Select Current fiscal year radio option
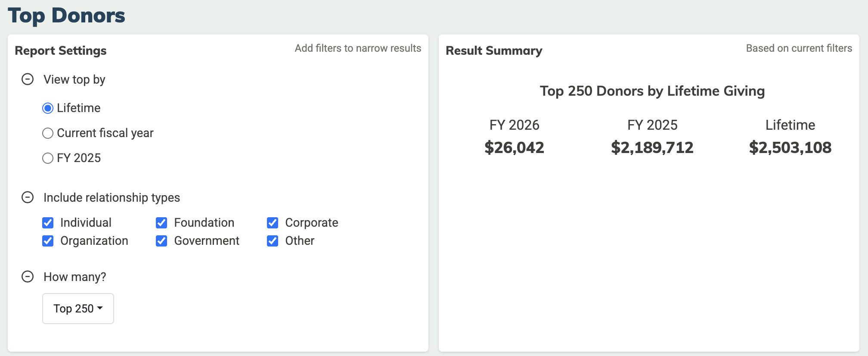Screen dimensions: 868x356 coord(48,133)
